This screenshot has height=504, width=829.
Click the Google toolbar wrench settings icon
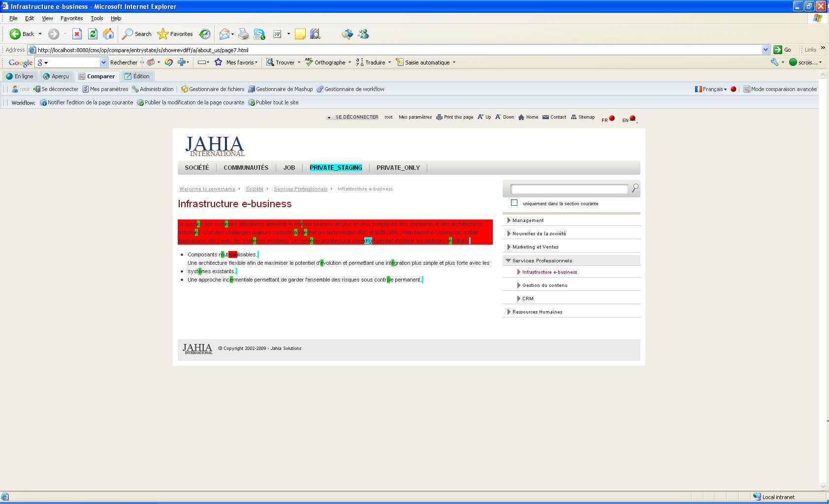tap(774, 62)
